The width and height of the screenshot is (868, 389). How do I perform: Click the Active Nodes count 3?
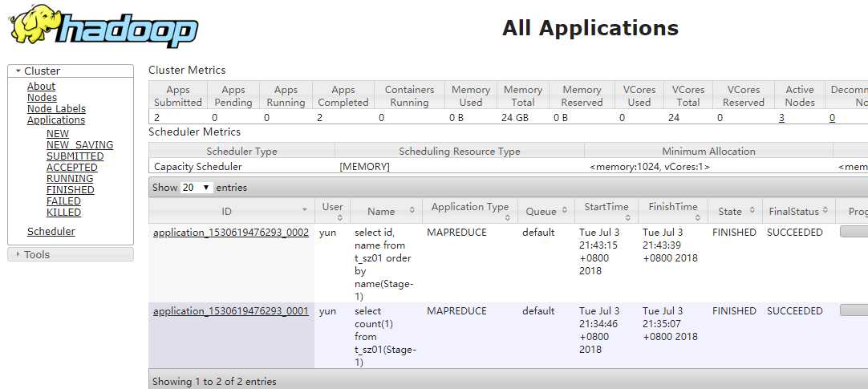[x=781, y=117]
